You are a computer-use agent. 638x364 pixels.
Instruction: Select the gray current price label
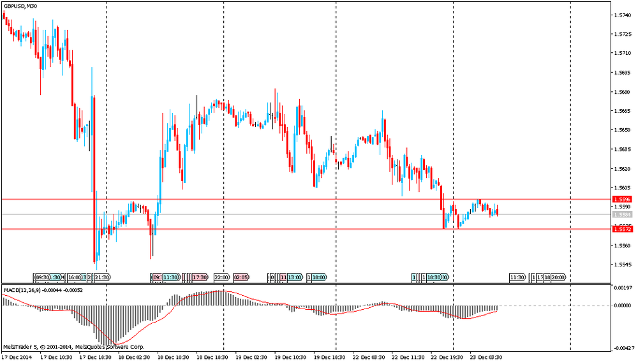(x=621, y=215)
